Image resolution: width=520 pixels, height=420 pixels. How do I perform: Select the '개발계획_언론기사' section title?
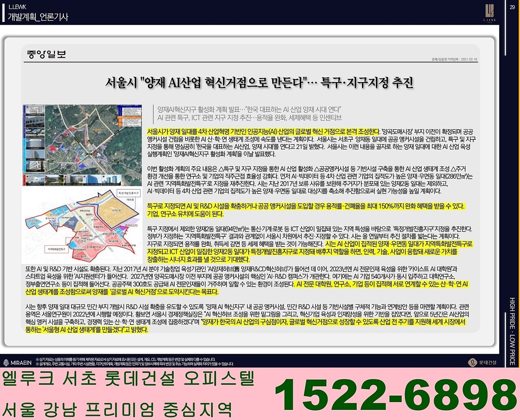pyautogui.click(x=38, y=17)
